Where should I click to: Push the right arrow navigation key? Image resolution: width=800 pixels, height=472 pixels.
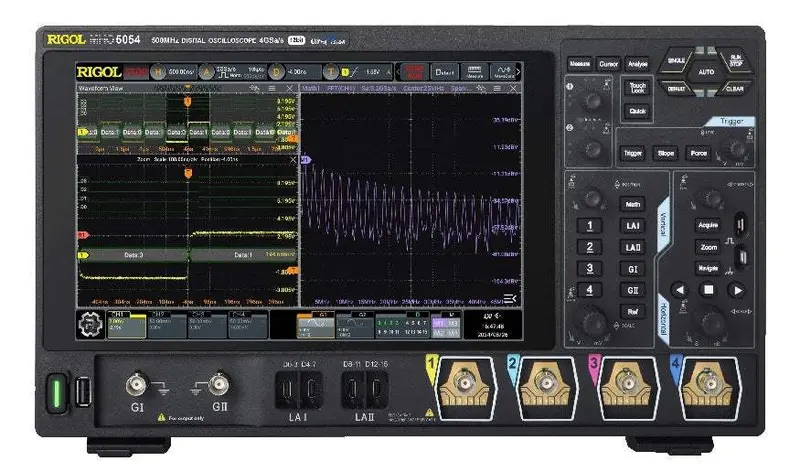737,290
